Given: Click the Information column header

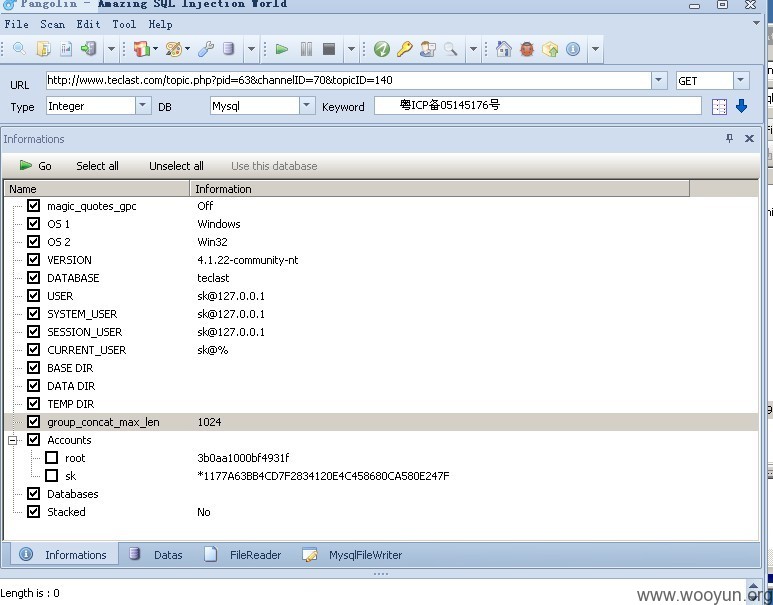Looking at the screenshot, I should tap(440, 189).
